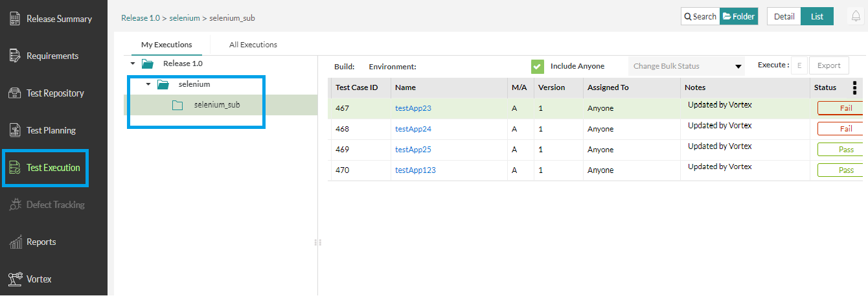868x298 pixels.
Task: Open the Release Summary sidebar icon
Action: pos(16,19)
